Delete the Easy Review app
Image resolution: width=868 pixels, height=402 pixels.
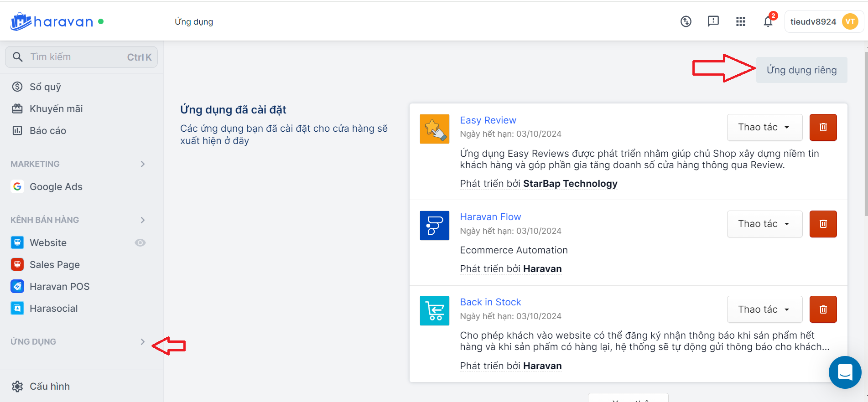tap(823, 127)
